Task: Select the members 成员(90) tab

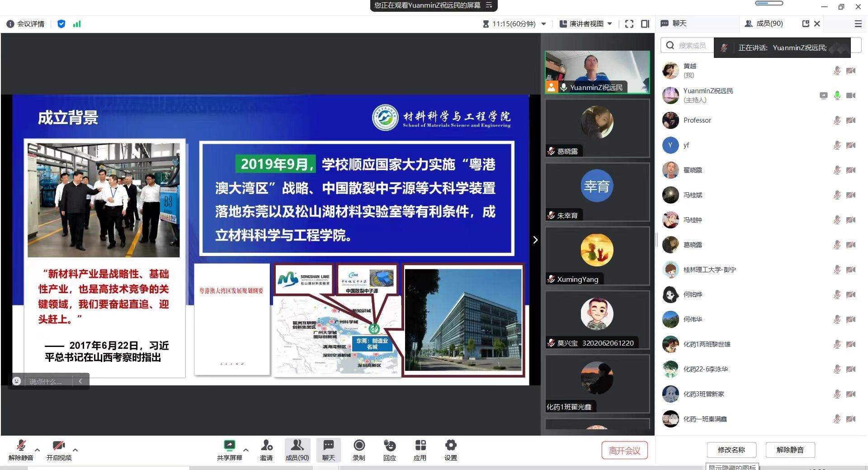Action: [764, 24]
